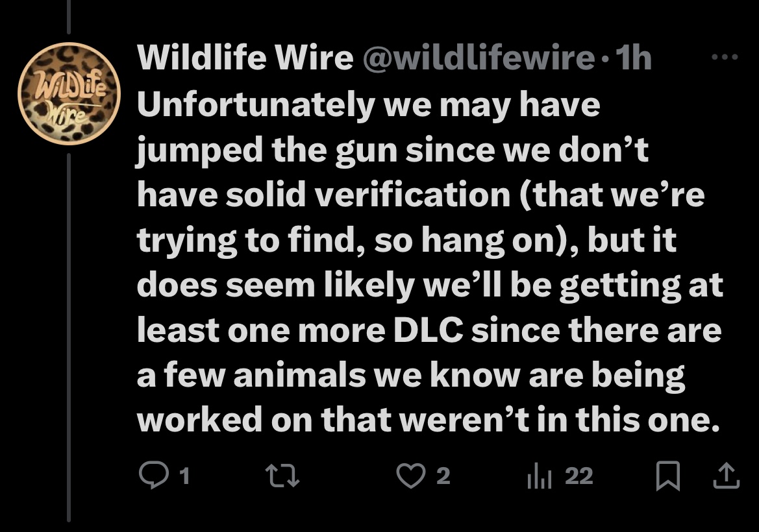Image resolution: width=759 pixels, height=532 pixels.
Task: Open the three-dots more options menu
Action: [725, 57]
